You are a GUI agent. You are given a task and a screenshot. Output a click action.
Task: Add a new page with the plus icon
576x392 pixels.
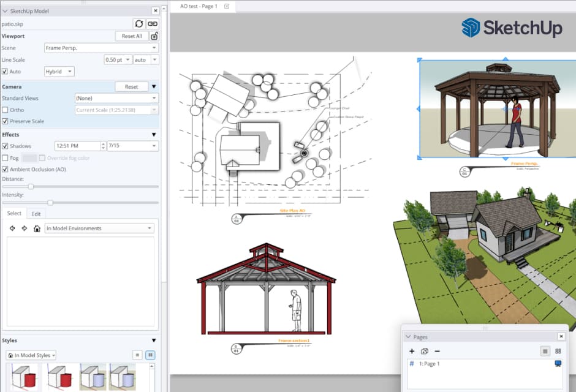[x=412, y=351]
